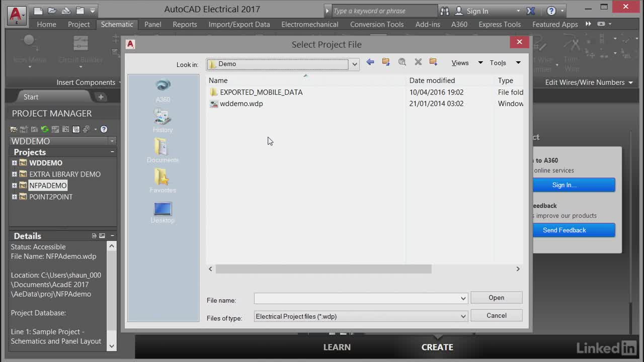Viewport: 644px width, 362px height.
Task: Expand the POINT2POINT project node
Action: click(14, 197)
